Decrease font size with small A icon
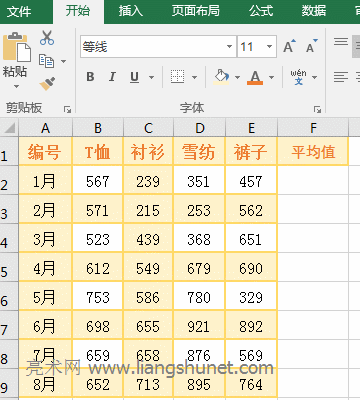This screenshot has height=400, width=360. (312, 46)
